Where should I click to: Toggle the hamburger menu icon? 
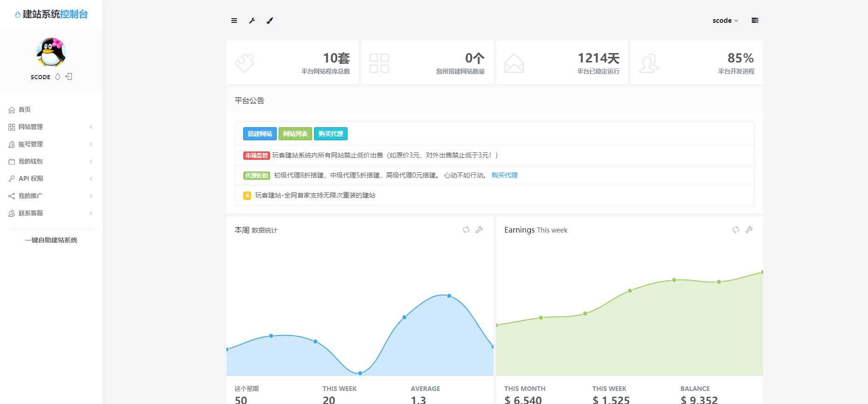coord(234,21)
